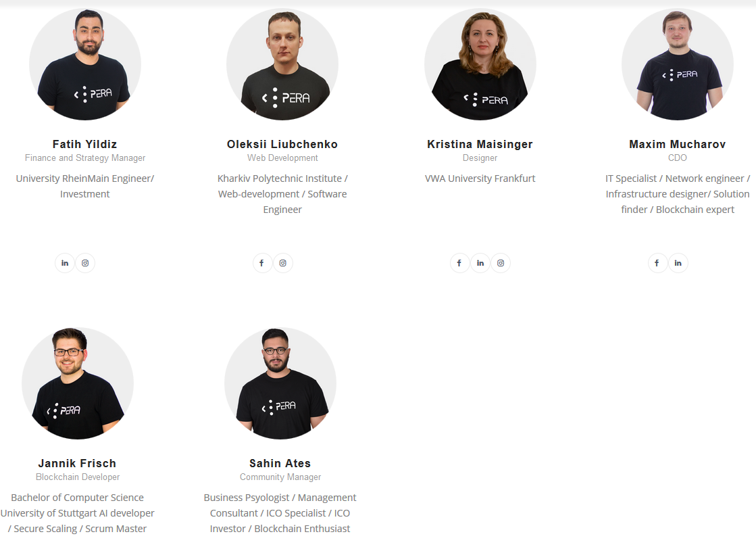The height and width of the screenshot is (549, 756).
Task: Click the Kristina Maisinger name heading
Action: 480,144
